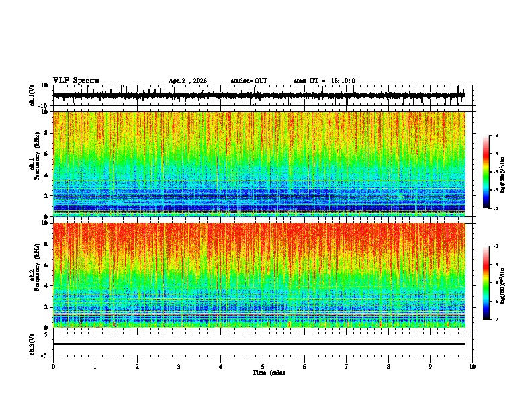Click the ch.2 spectrogram color scale bar

[486, 283]
